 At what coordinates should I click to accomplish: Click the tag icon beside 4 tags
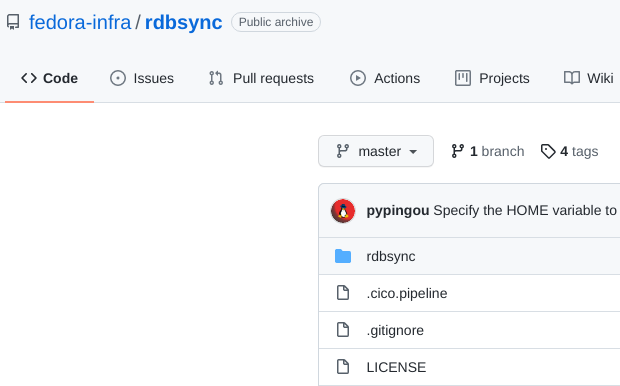coord(548,151)
